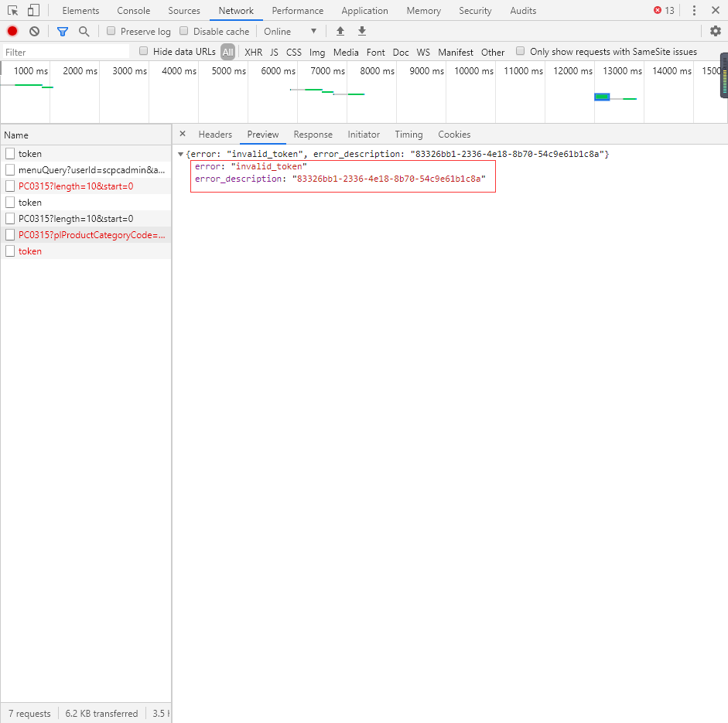Viewport: 728px width, 723px height.
Task: Check Only show SameSite issues option
Action: click(521, 51)
